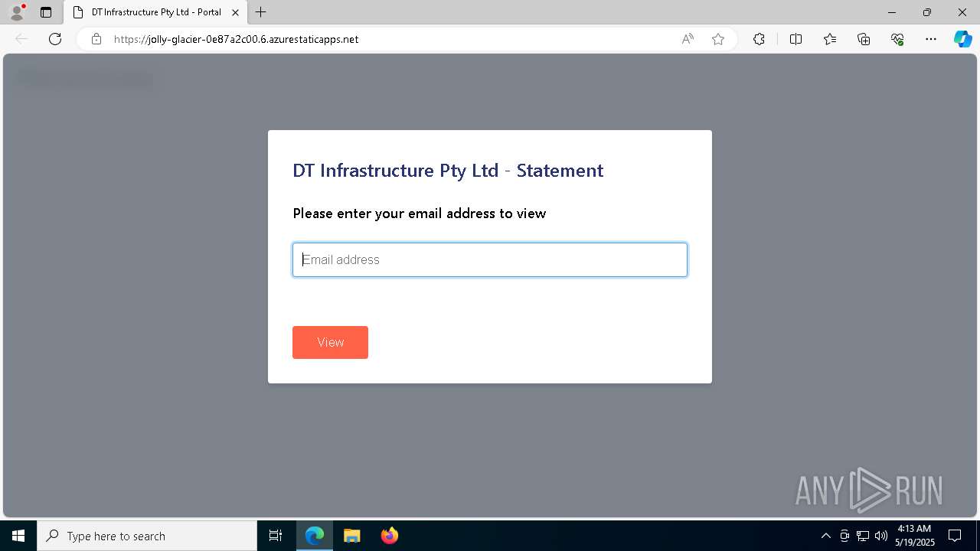Open the clock and date flyout
980x551 pixels.
click(914, 536)
